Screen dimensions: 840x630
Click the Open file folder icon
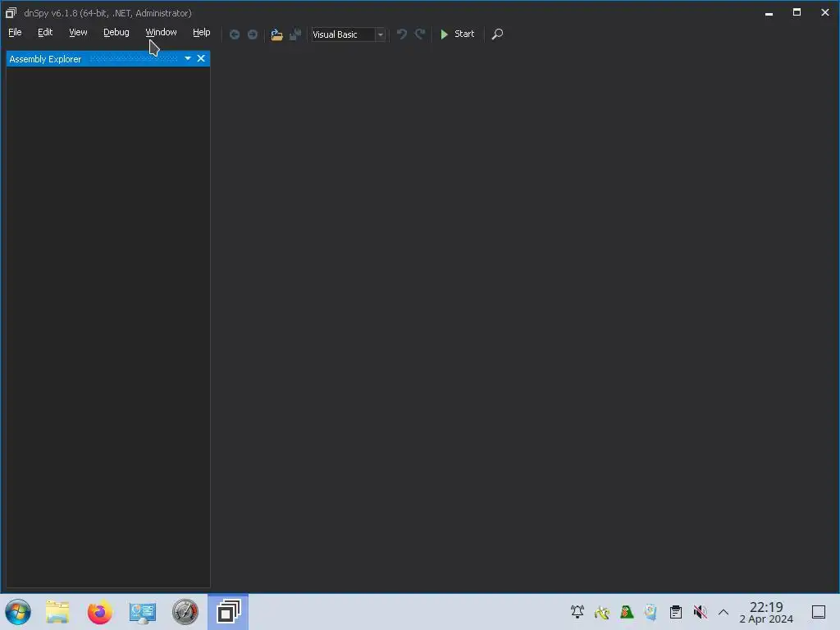276,34
